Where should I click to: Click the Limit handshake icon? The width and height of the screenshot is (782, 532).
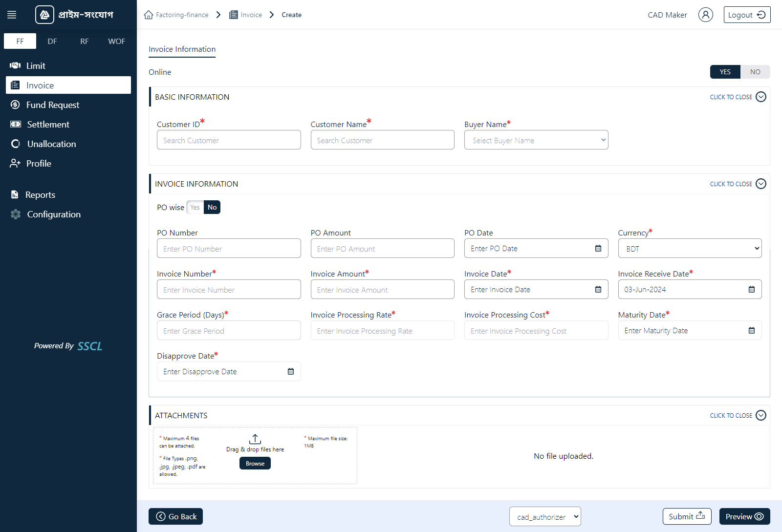coord(15,65)
